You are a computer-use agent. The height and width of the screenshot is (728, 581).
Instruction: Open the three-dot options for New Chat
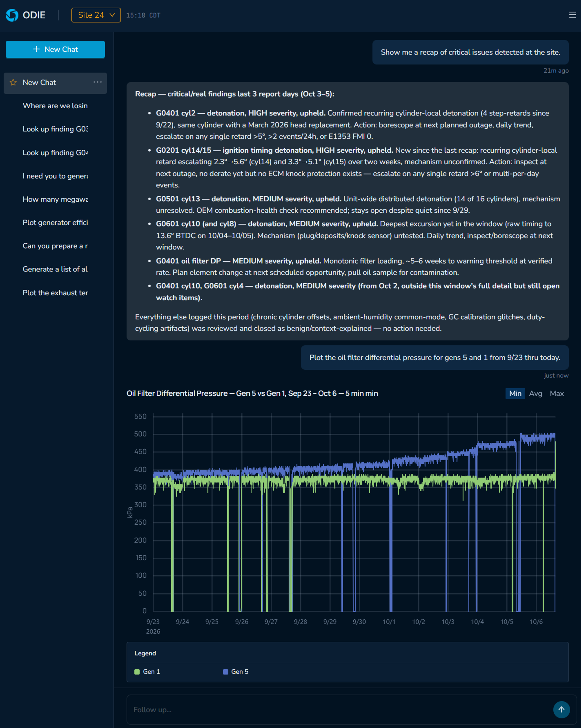pos(98,82)
